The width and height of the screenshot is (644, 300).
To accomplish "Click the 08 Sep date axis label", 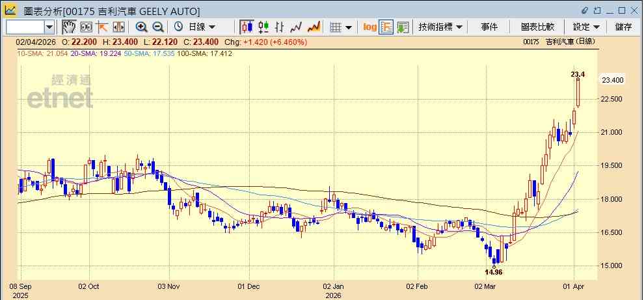I will [20, 286].
